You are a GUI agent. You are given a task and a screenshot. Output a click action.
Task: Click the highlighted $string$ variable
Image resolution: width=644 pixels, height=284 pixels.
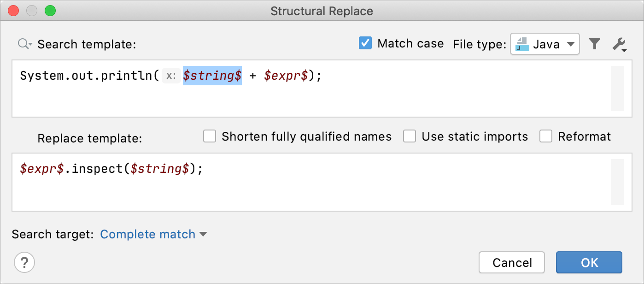click(x=212, y=76)
